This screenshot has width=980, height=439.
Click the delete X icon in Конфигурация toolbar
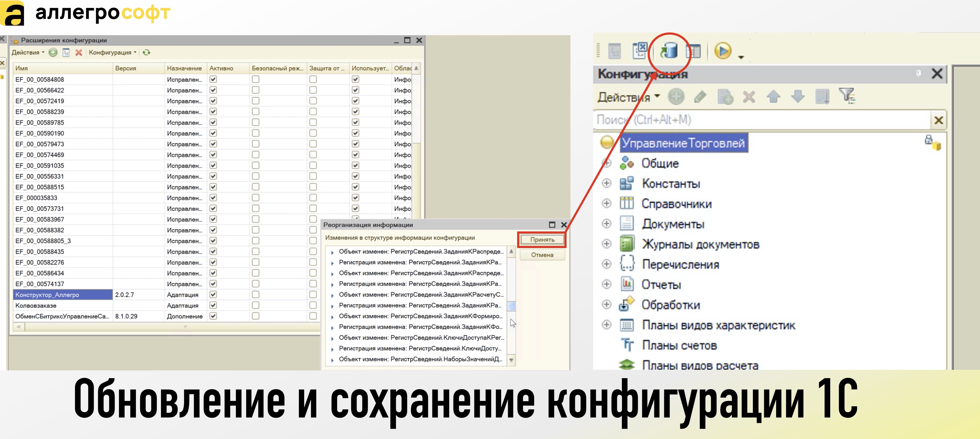click(749, 97)
